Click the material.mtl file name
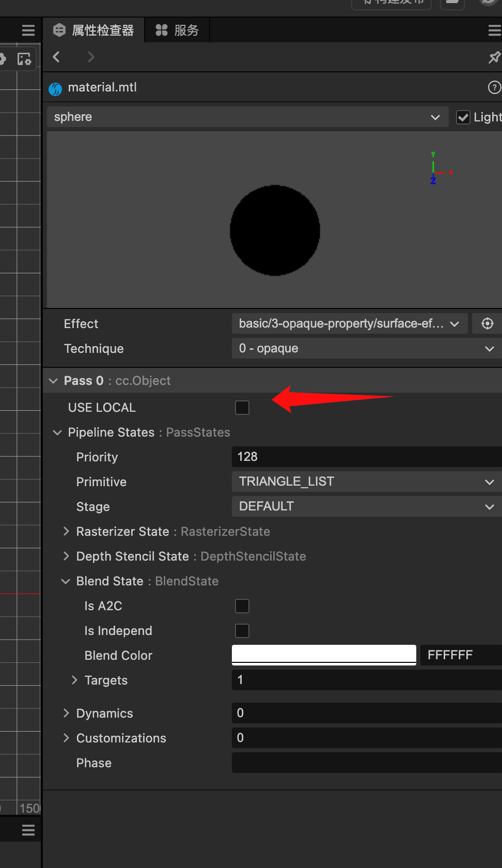The width and height of the screenshot is (502, 868). (x=102, y=87)
